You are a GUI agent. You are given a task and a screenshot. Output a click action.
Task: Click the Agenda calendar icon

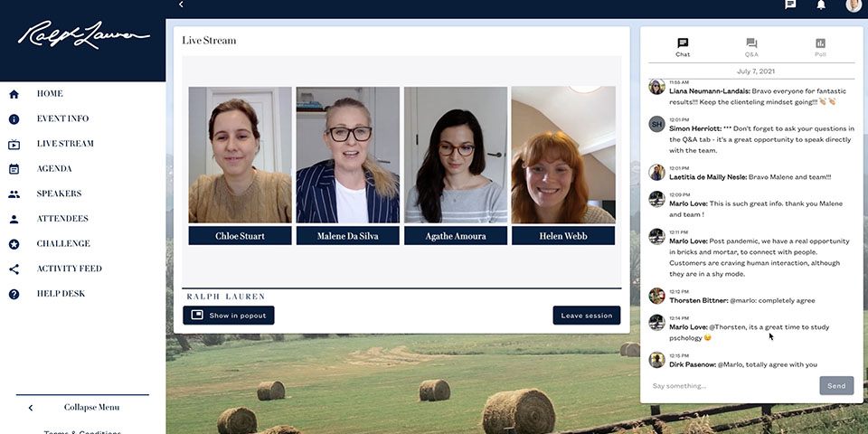(14, 169)
